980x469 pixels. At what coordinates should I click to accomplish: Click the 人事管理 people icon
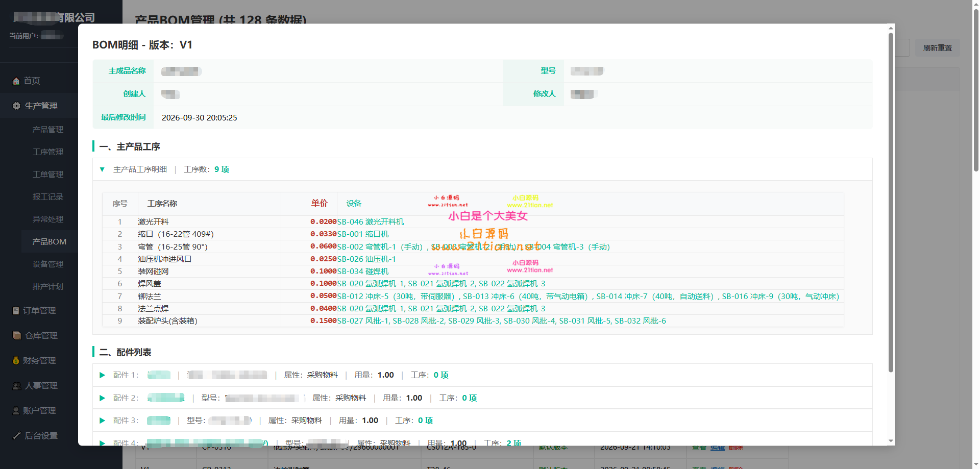tap(16, 386)
